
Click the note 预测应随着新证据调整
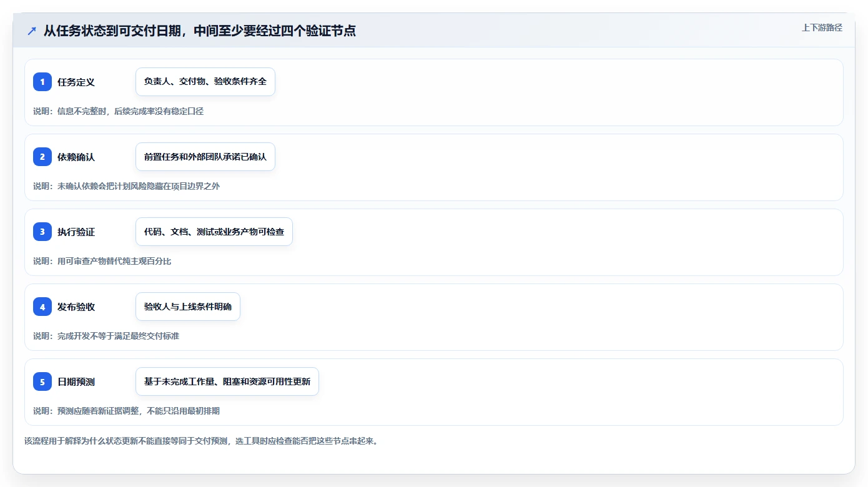(98, 411)
